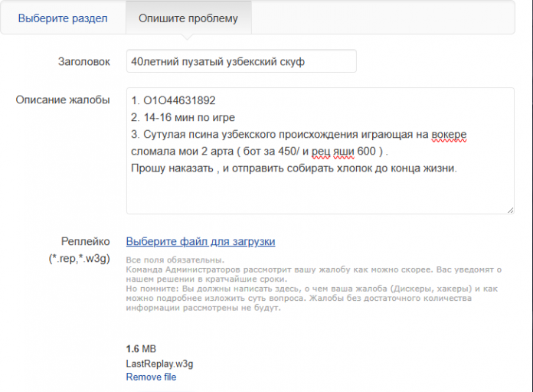Viewport: 533px width, 392px height.
Task: Select the LastReplay.w3g file name
Action: [159, 364]
